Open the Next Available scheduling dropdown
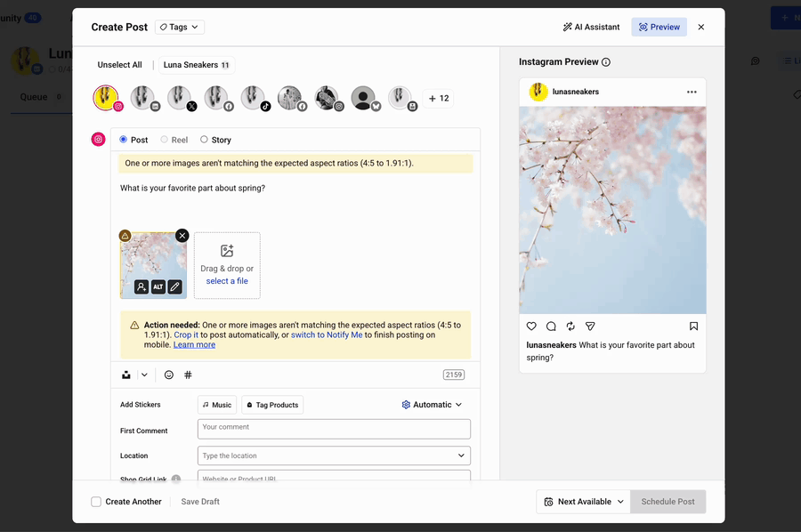Image resolution: width=801 pixels, height=532 pixels. click(x=581, y=501)
